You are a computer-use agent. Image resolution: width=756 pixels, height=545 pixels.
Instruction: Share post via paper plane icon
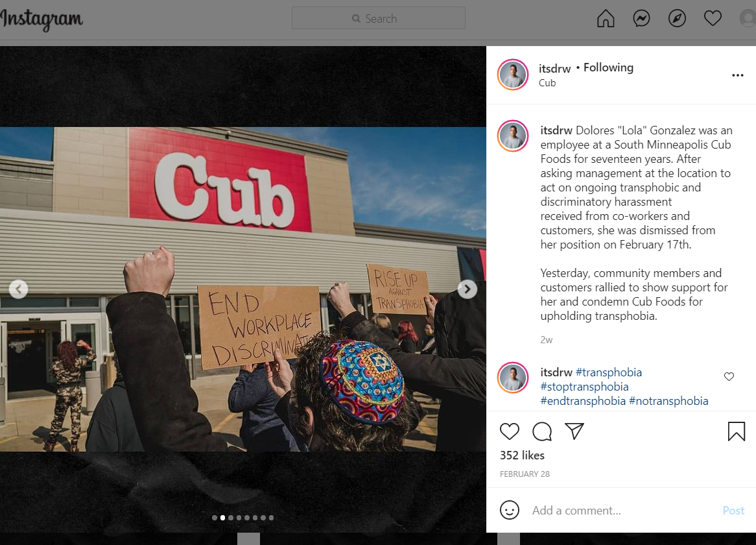click(x=574, y=431)
